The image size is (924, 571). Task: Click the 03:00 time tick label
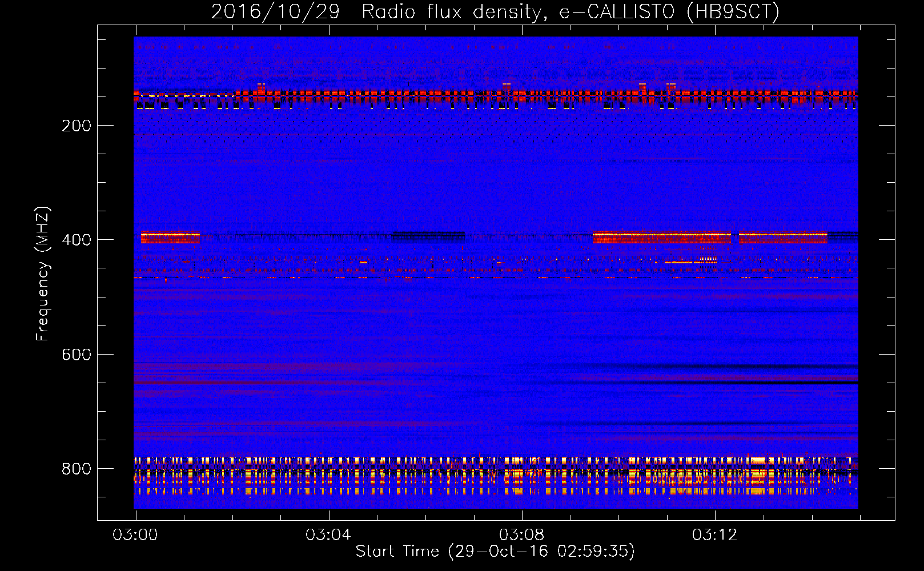tap(135, 535)
